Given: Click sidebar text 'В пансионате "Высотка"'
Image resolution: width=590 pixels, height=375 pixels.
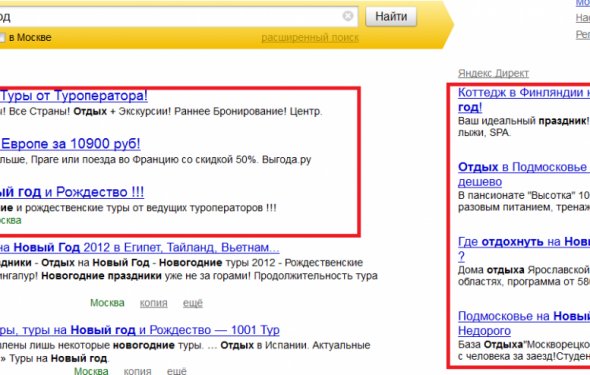Looking at the screenshot, I should coord(517,196).
